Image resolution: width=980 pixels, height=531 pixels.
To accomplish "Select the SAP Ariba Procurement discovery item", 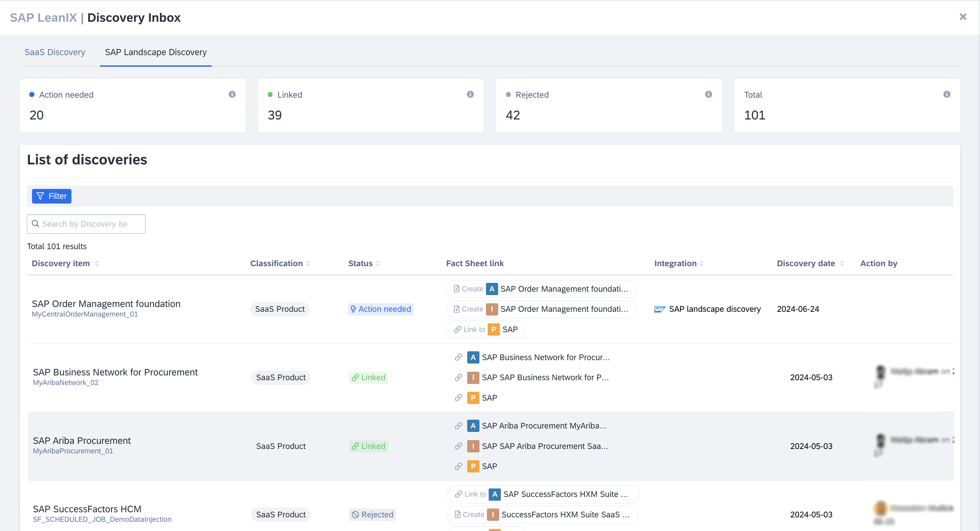I will [x=81, y=440].
